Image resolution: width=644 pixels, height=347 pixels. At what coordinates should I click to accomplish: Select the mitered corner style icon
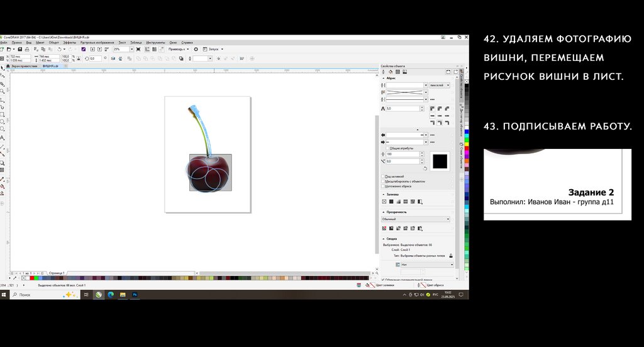[x=433, y=108]
